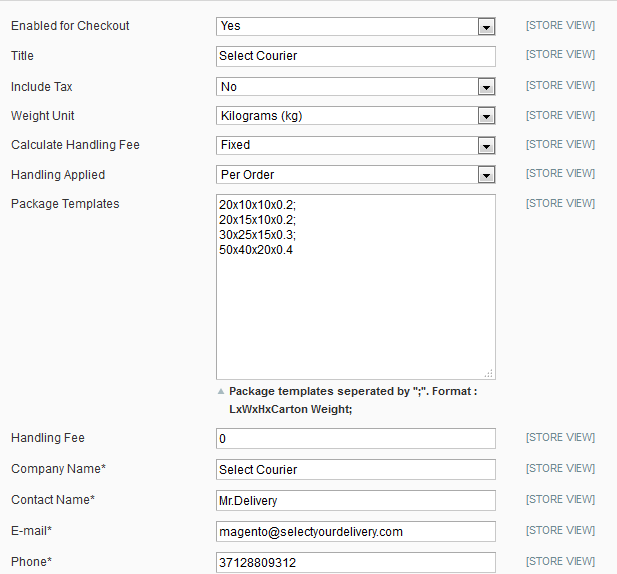The image size is (617, 574).
Task: Open the Calculate Handling Fee dropdown
Action: tap(355, 146)
